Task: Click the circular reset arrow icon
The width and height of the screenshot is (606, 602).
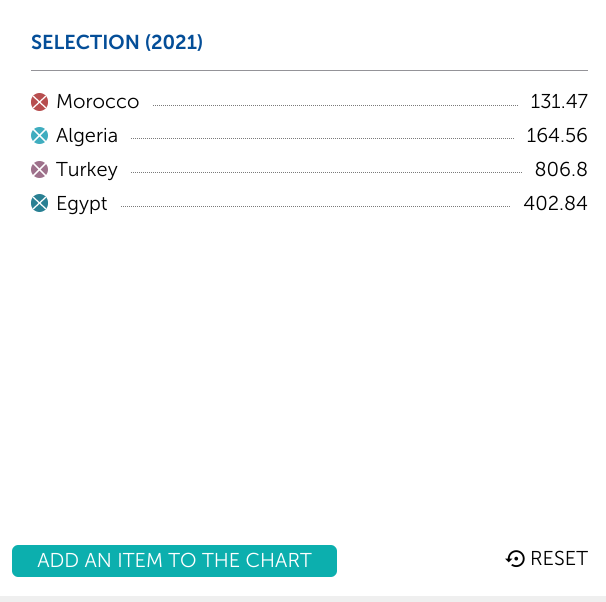Action: (x=515, y=559)
